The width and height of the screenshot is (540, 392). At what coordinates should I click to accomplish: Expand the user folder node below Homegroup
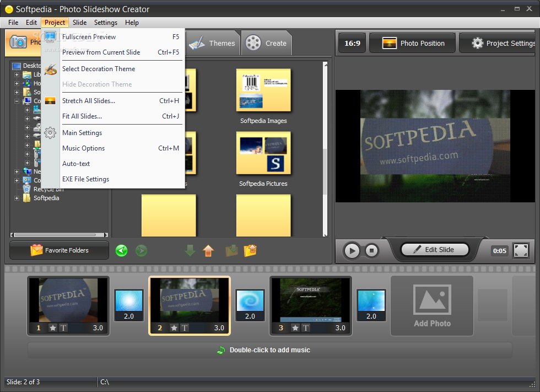(17, 92)
